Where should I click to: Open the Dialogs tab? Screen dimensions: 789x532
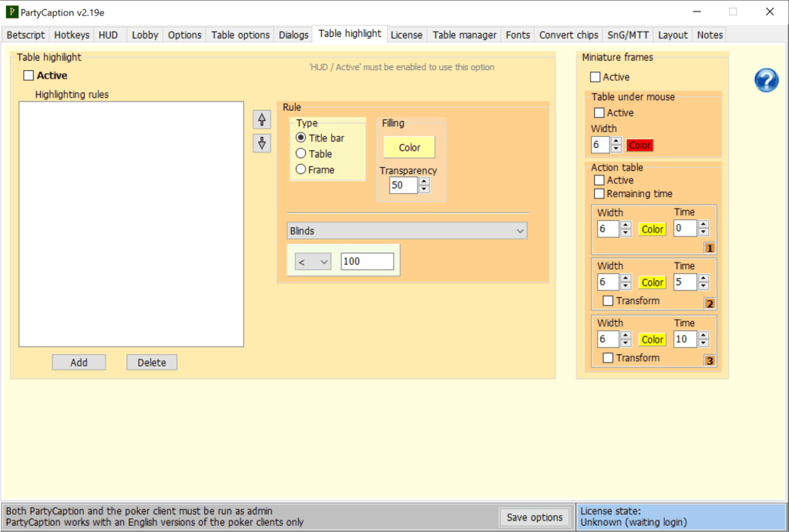294,35
